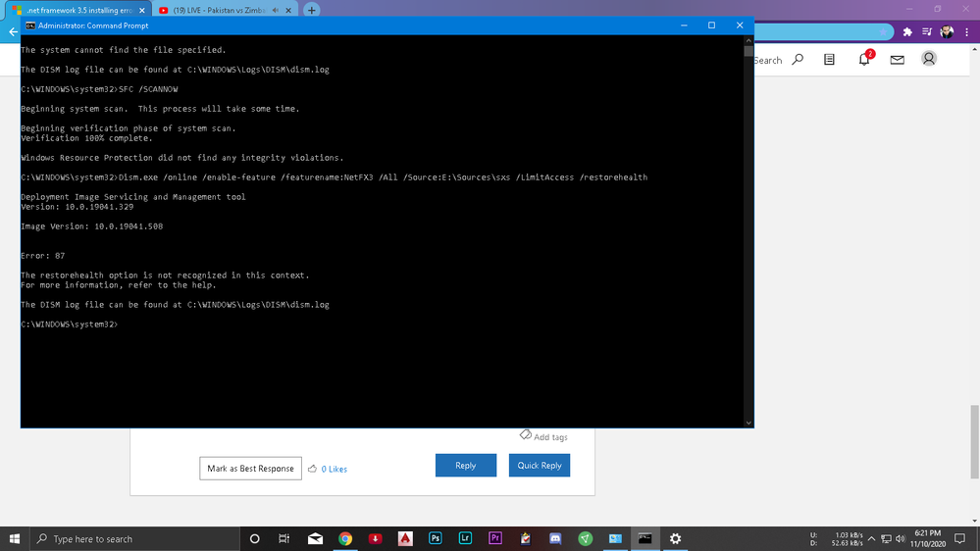Open Chrome from the taskbar
Viewport: 980px width, 551px height.
click(345, 538)
